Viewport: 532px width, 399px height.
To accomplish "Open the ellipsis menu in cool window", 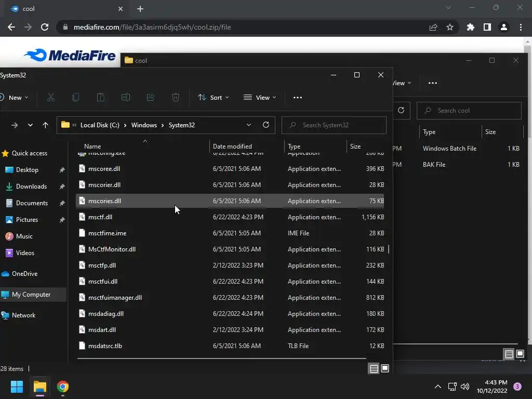I will tap(433, 83).
